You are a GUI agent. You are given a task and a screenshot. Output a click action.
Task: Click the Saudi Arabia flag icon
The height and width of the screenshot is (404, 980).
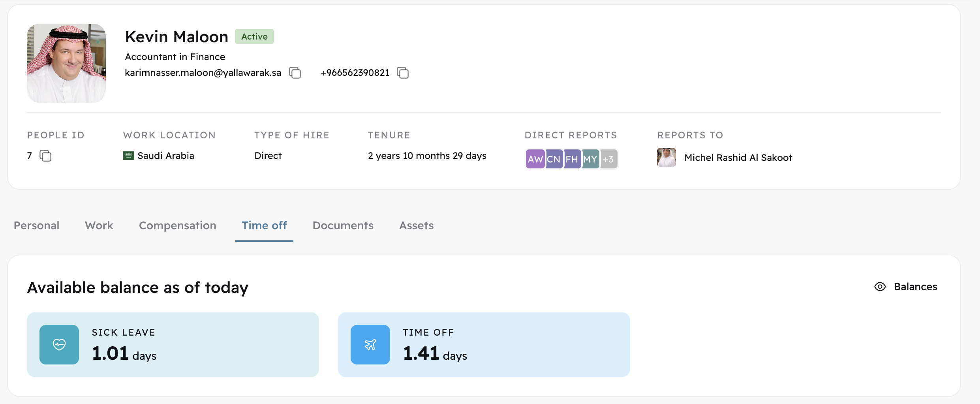pyautogui.click(x=129, y=155)
